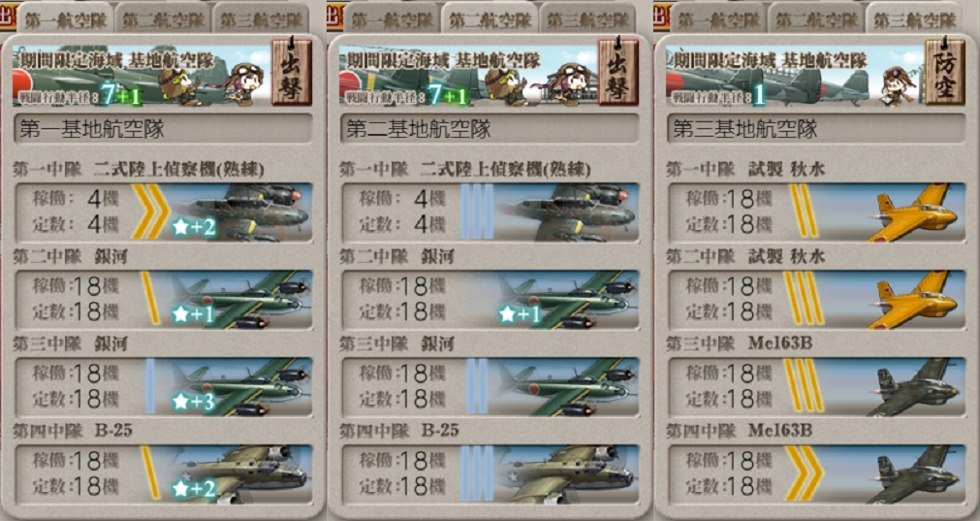Toggle the 出撃 wooden sign for 第一基地航空隊
Screen dimensions: 980x521
pyautogui.click(x=291, y=72)
